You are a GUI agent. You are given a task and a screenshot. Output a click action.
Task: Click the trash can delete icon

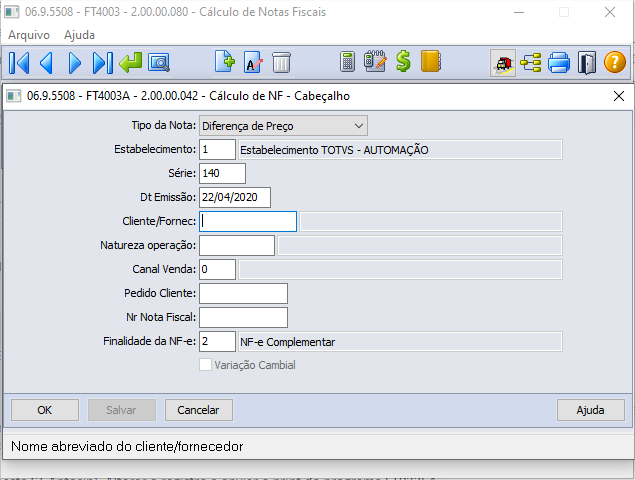[x=282, y=62]
